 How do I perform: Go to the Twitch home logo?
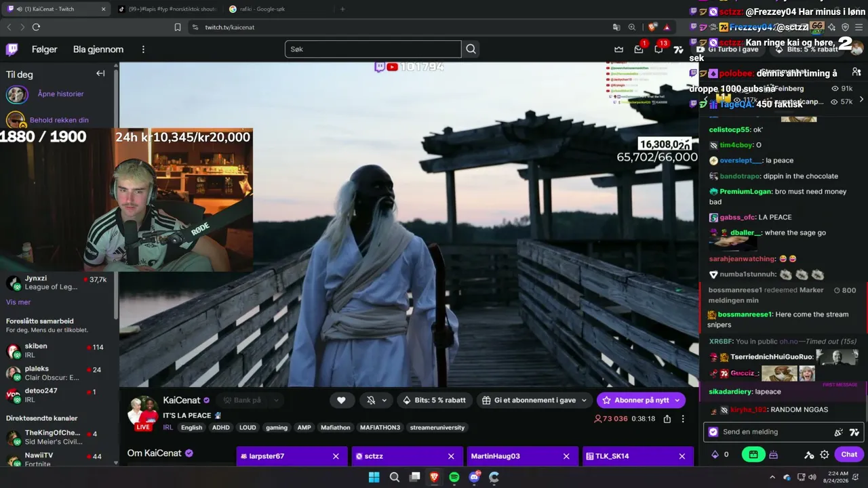(x=12, y=49)
